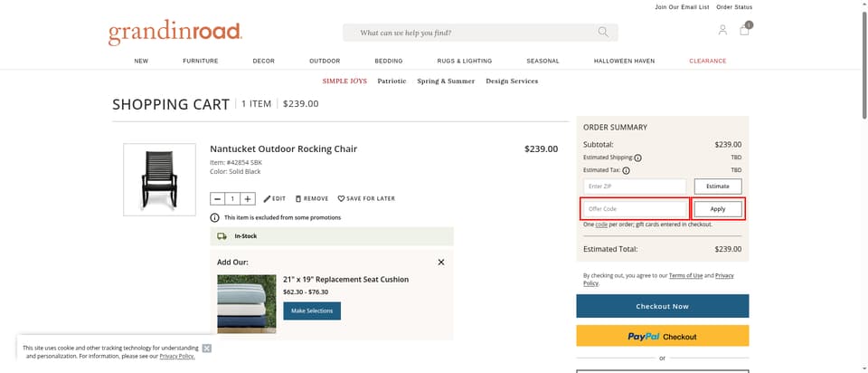Open the rocking chair thumbnail image
This screenshot has width=868, height=373.
click(x=159, y=179)
